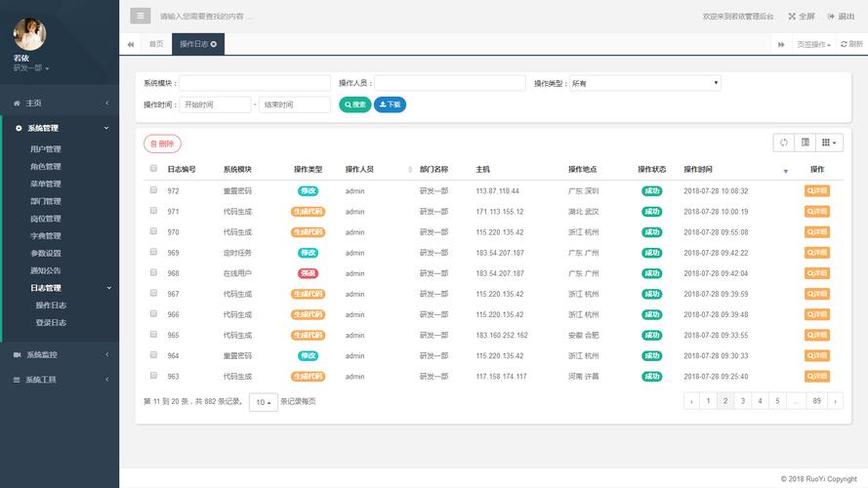Image resolution: width=868 pixels, height=488 pixels.
Task: Click the blue 下载 download button
Action: (390, 104)
